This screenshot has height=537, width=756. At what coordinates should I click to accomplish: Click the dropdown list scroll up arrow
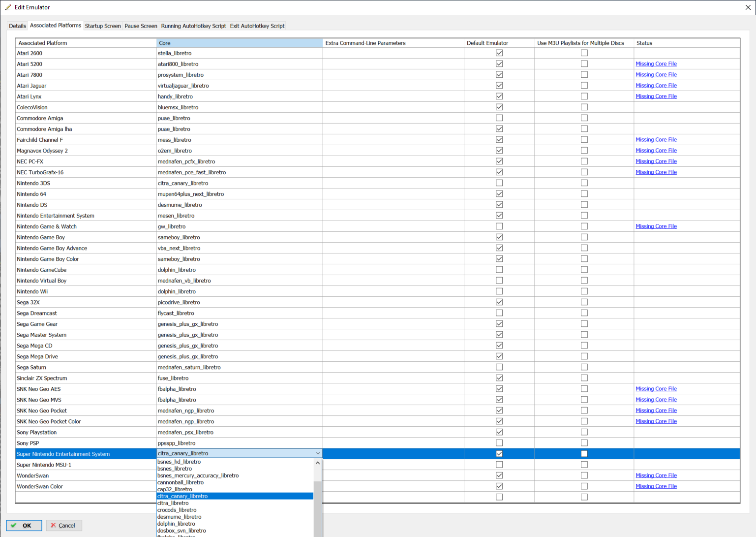[318, 463]
